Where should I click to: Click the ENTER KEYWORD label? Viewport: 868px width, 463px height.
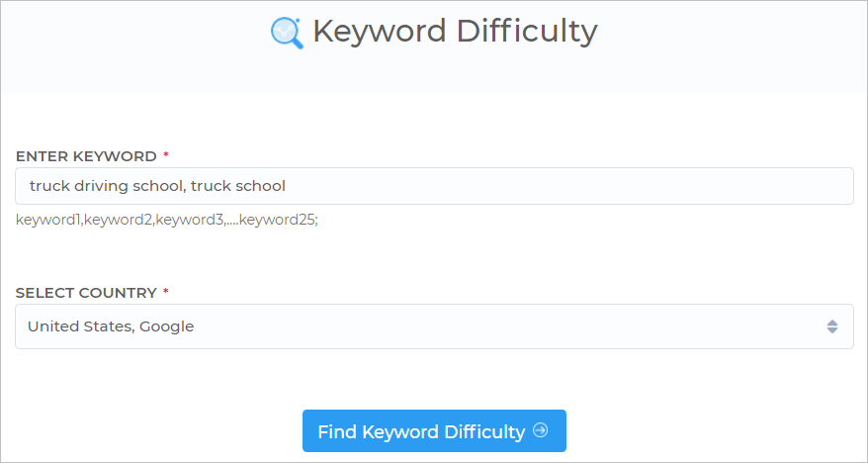click(x=86, y=156)
